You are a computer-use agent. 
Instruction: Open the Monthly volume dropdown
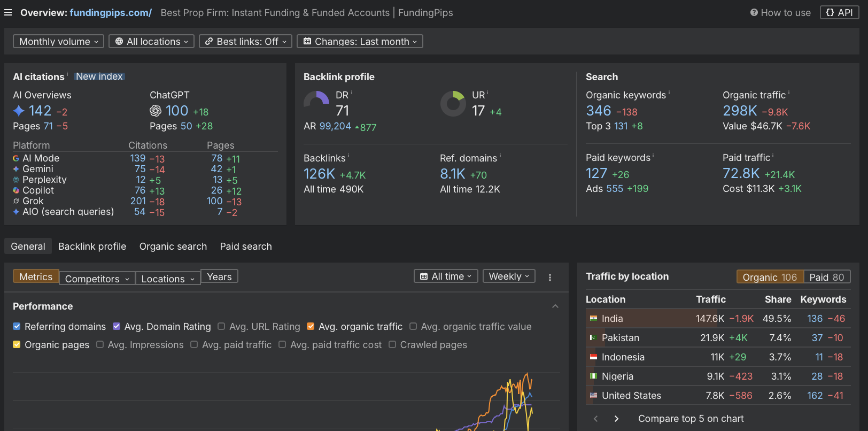[x=58, y=41]
